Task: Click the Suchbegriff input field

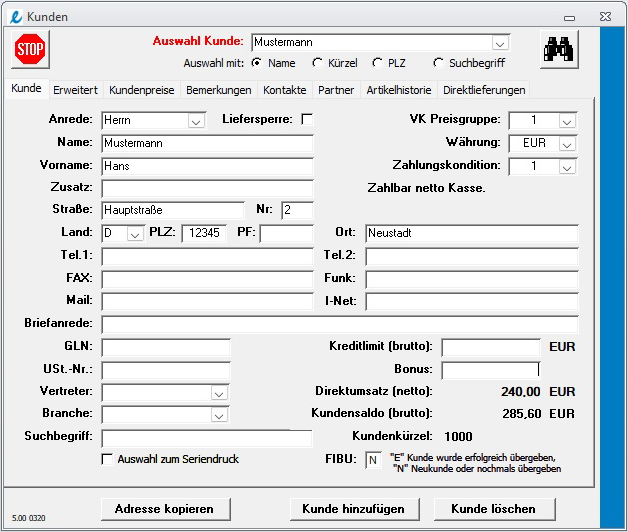Action: click(x=207, y=438)
